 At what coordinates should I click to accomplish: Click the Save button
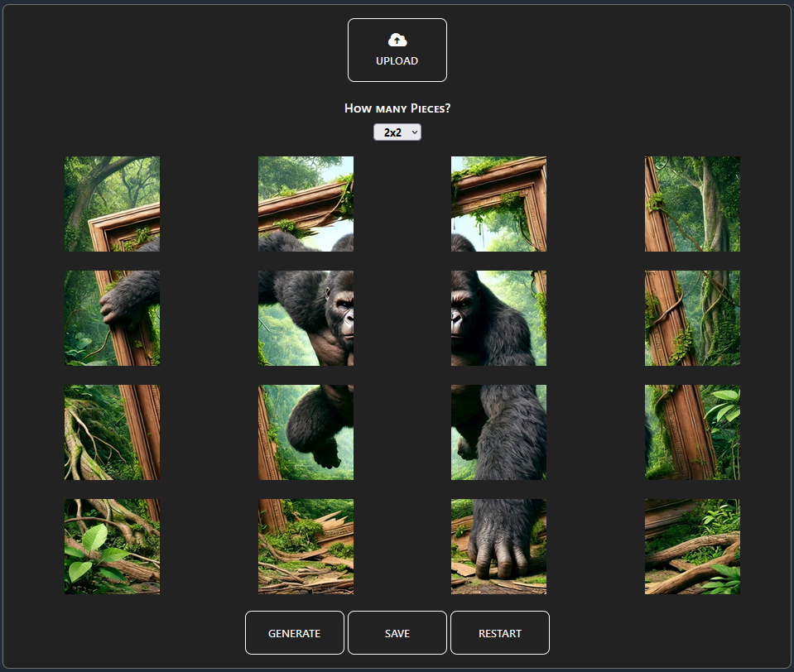pyautogui.click(x=397, y=632)
